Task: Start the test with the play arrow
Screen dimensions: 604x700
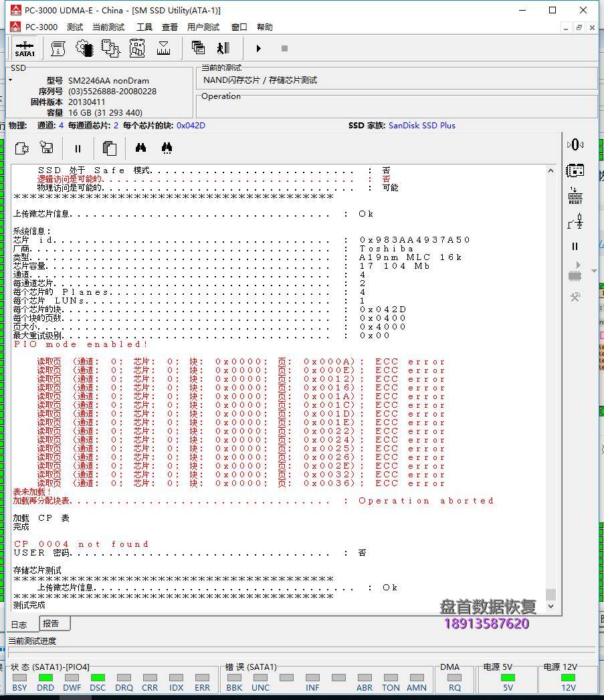Action: coord(259,48)
